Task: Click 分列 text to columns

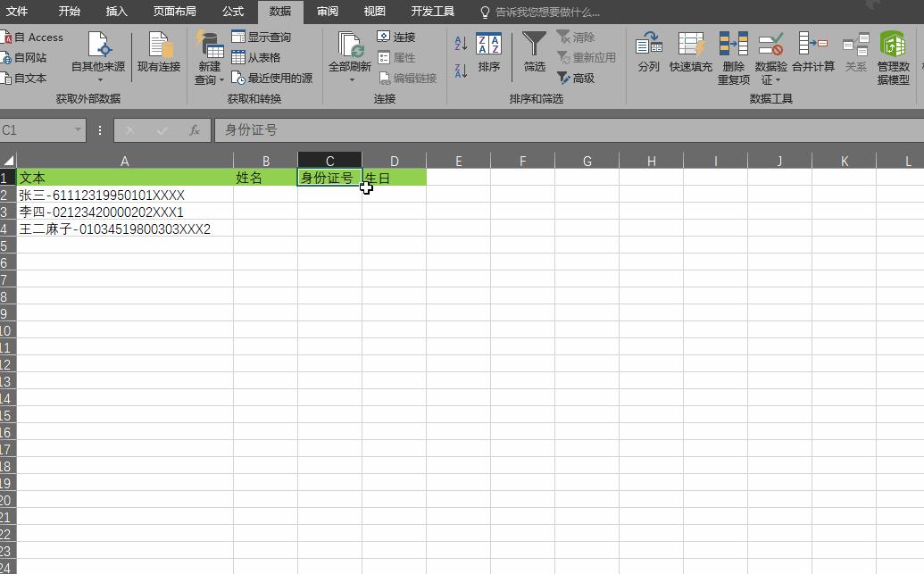Action: (649, 53)
